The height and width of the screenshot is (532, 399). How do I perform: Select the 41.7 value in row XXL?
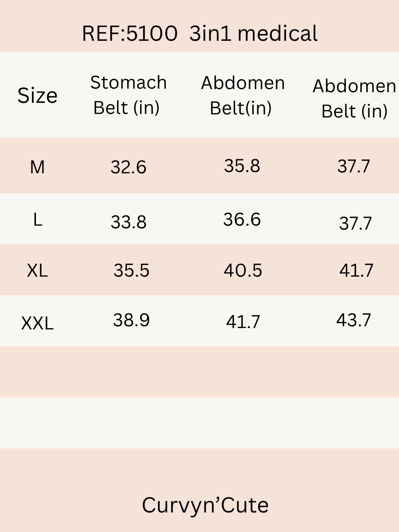(x=243, y=322)
